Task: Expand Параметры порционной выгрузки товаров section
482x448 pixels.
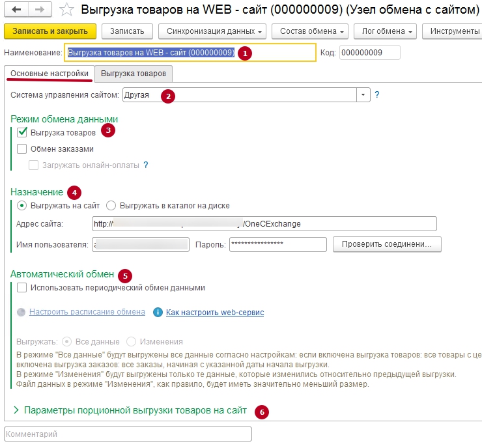Action: point(16,411)
